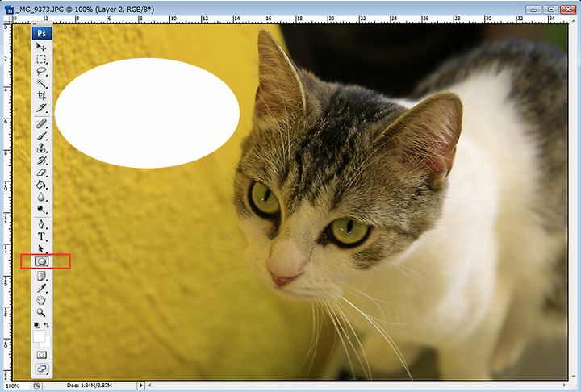
Task: Choose the Clone Stamp tool
Action: 41,148
